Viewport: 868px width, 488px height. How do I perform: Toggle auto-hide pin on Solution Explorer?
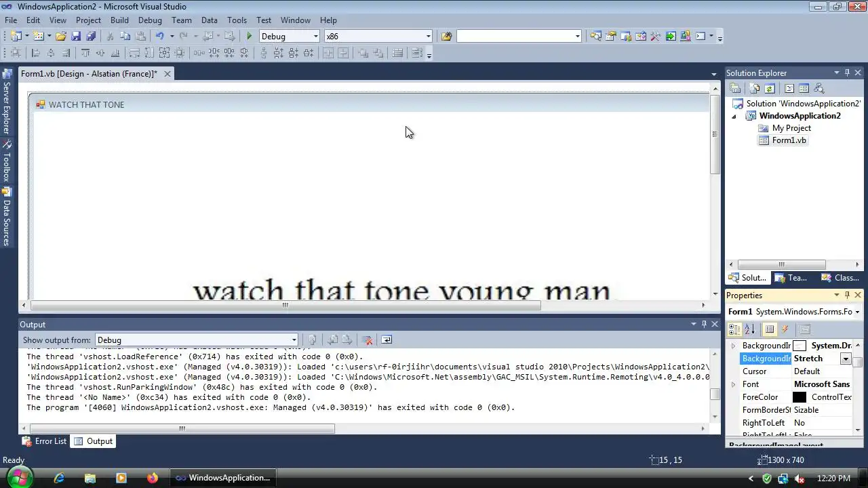(x=847, y=73)
